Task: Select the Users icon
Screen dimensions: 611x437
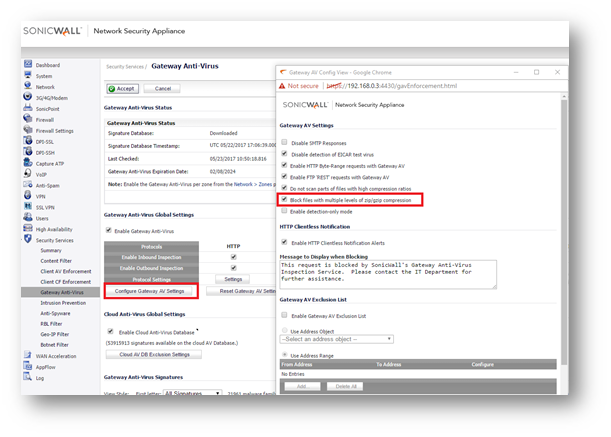Action: click(x=28, y=217)
